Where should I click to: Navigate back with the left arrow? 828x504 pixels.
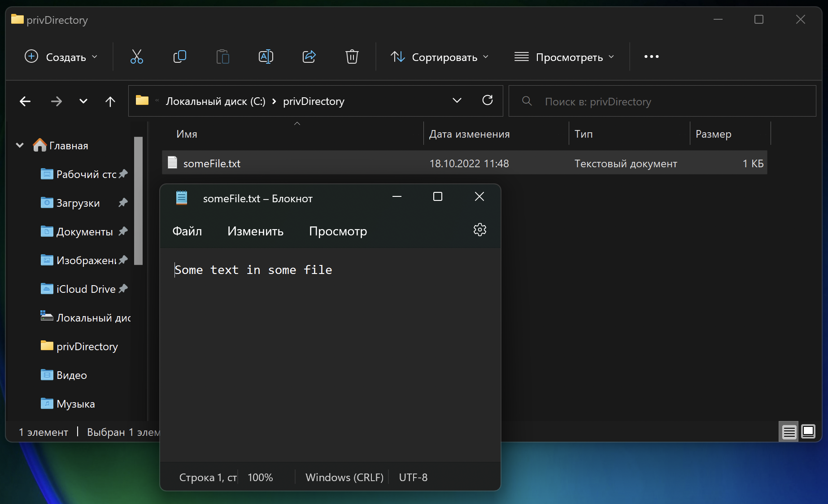click(x=26, y=102)
